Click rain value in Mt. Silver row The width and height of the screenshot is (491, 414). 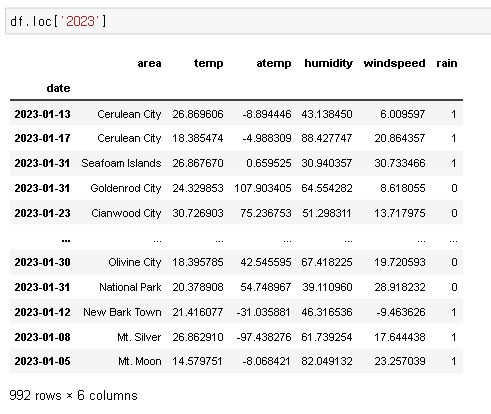(454, 337)
